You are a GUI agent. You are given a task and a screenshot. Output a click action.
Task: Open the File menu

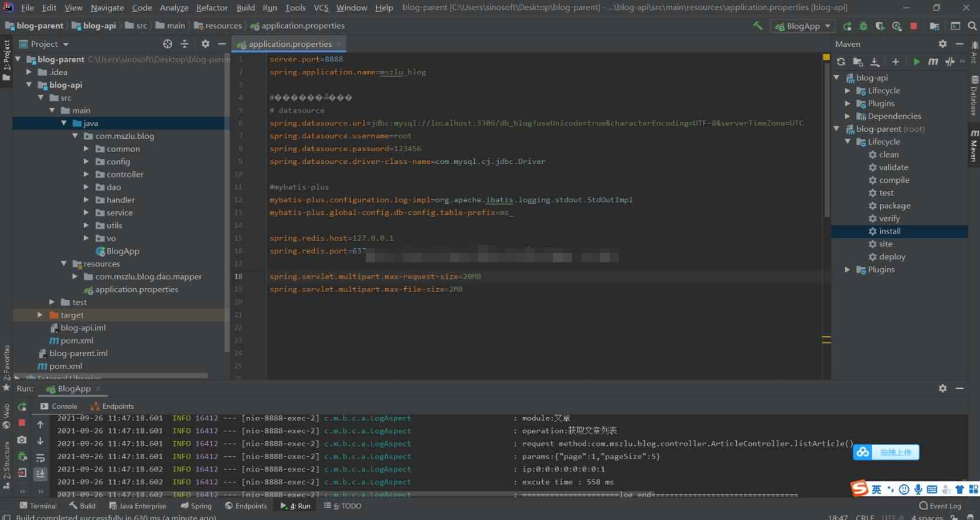[28, 8]
